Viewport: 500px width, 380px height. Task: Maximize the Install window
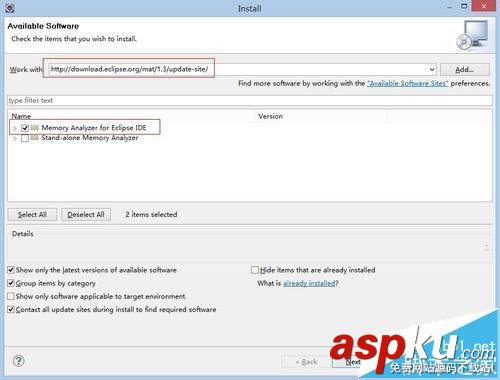[464, 6]
